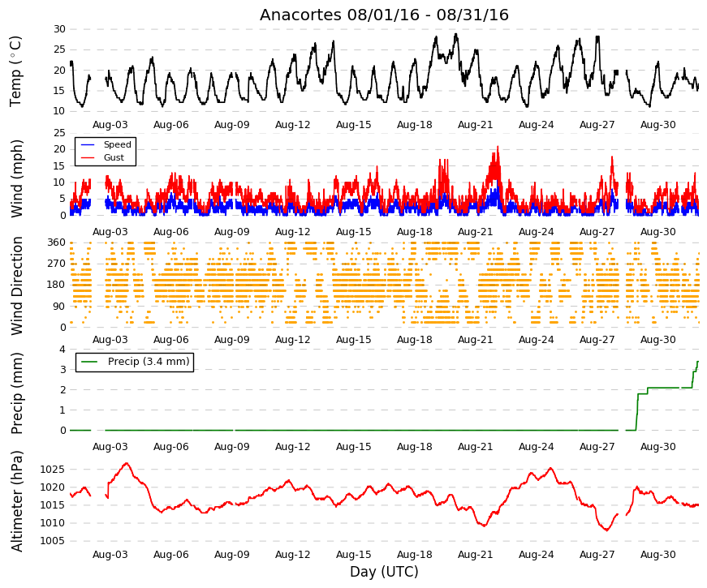This screenshot has height=588, width=707.
Task: Click the Altimeter (hPa) axis label
Action: [x=17, y=501]
